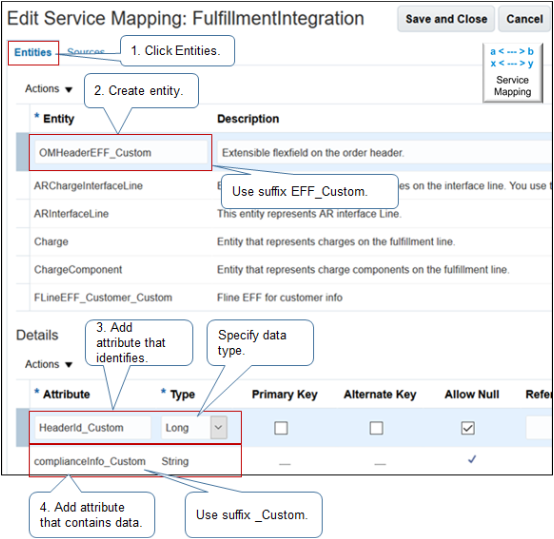Toggle the Alternate Key checkbox for HeaderId_Custom
The width and height of the screenshot is (554, 539).
click(376, 428)
